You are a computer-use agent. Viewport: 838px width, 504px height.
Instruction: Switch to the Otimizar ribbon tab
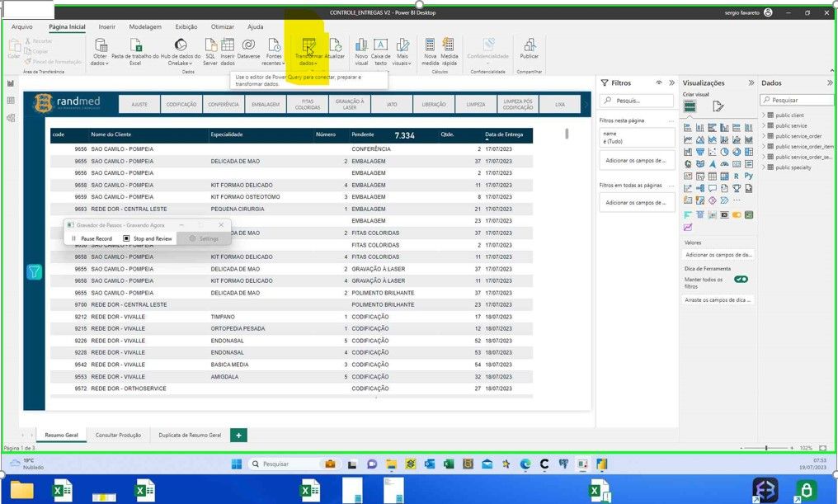pos(223,26)
